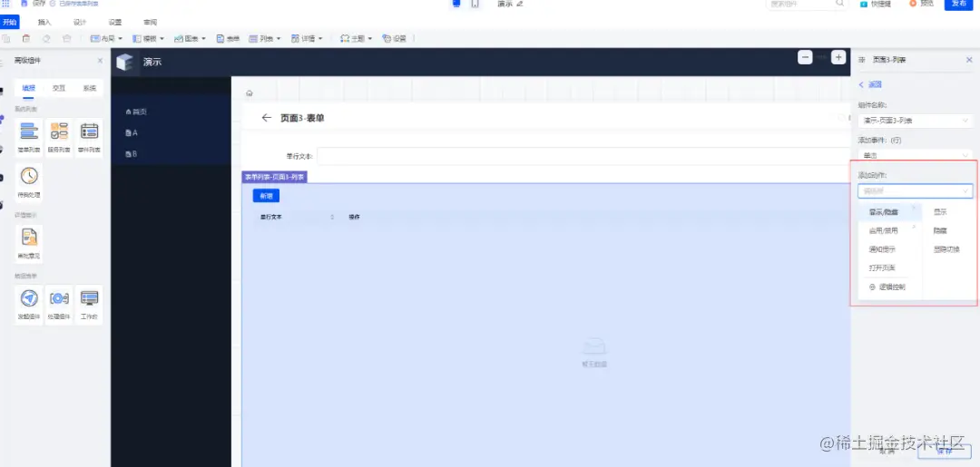This screenshot has width=980, height=467.
Task: Switch to 系统 tab in component panel
Action: coord(89,88)
